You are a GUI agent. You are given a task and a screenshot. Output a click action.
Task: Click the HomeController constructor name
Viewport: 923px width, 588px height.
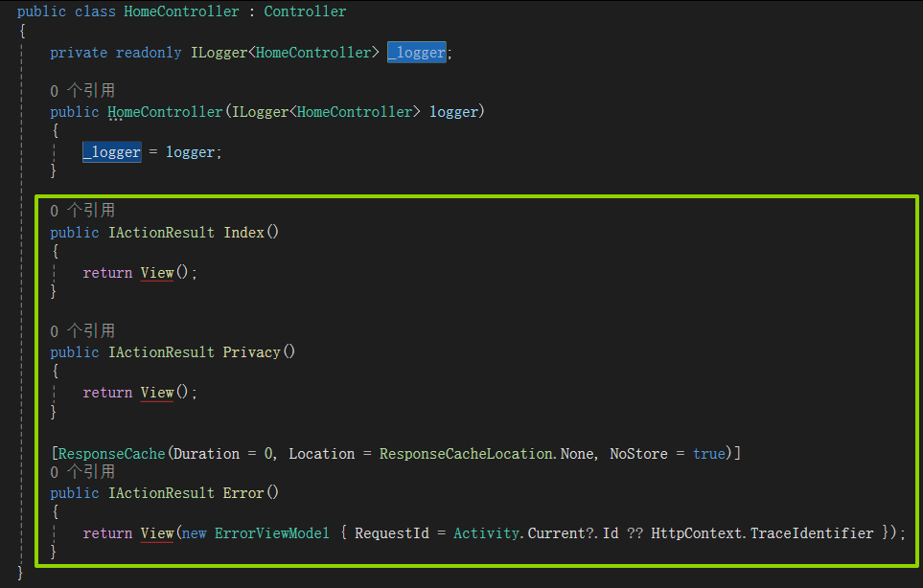coord(165,112)
